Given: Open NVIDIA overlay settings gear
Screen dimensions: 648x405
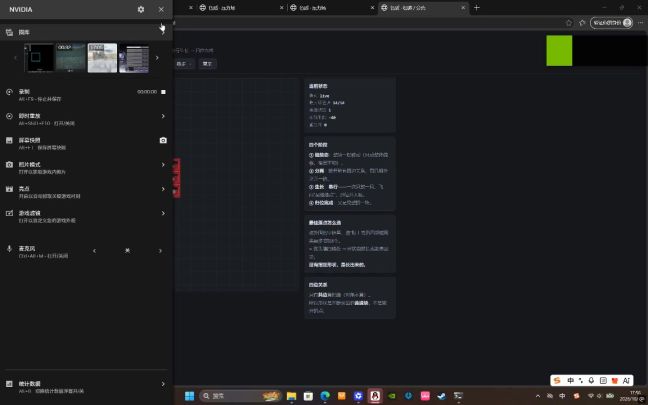Looking at the screenshot, I should click(141, 9).
